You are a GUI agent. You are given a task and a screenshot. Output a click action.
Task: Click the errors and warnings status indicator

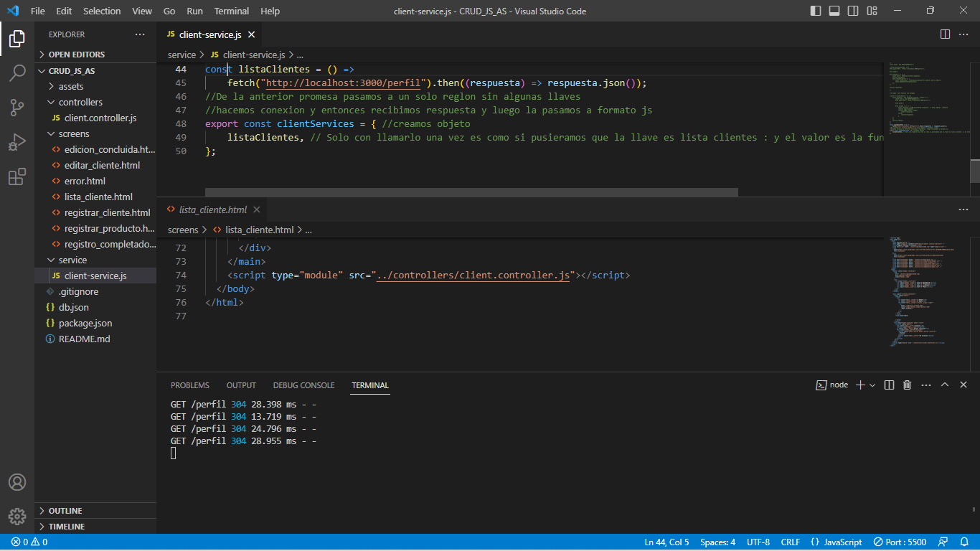29,542
